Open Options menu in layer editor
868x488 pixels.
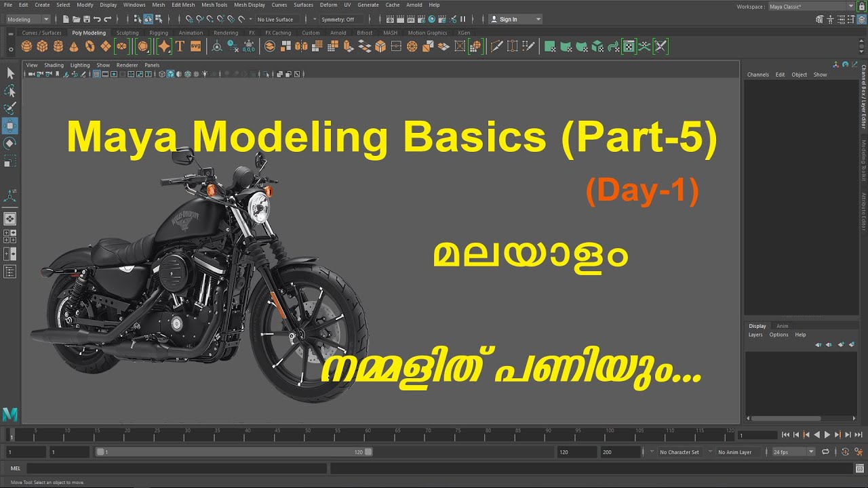click(778, 335)
